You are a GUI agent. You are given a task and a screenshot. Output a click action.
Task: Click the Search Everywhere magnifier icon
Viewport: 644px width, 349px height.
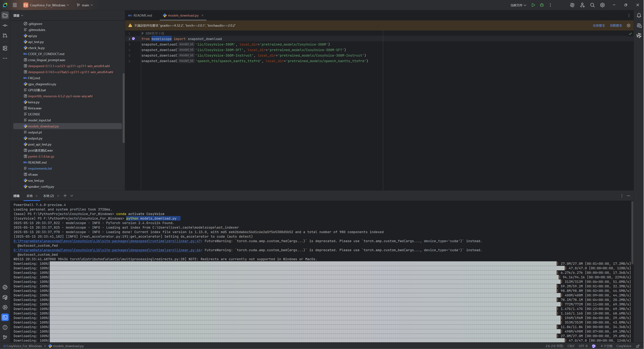pyautogui.click(x=592, y=5)
